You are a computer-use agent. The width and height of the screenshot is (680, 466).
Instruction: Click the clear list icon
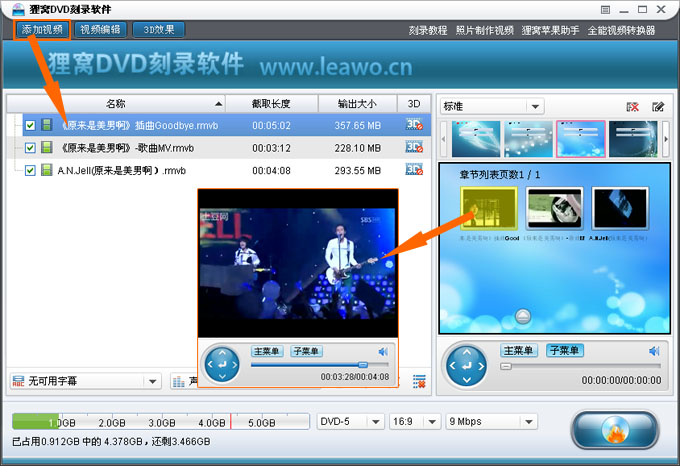419,381
